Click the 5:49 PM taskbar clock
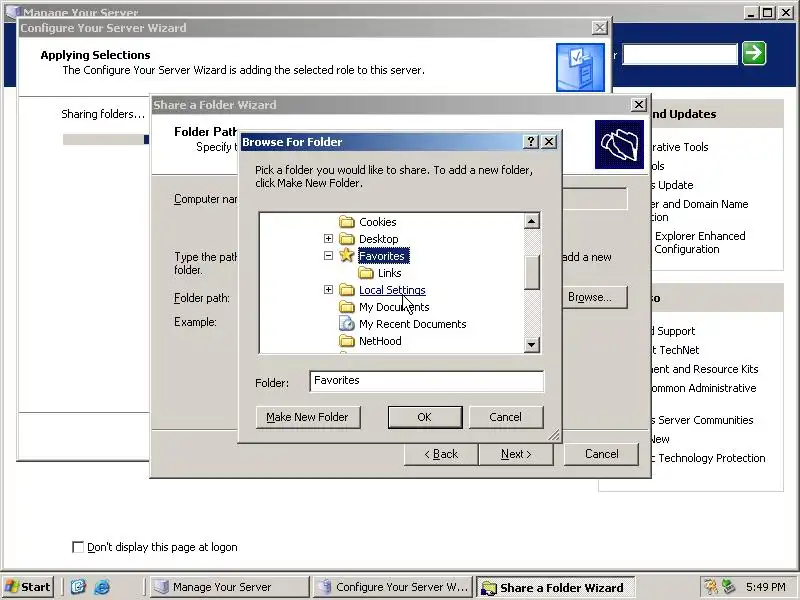The width and height of the screenshot is (800, 600). 765,587
